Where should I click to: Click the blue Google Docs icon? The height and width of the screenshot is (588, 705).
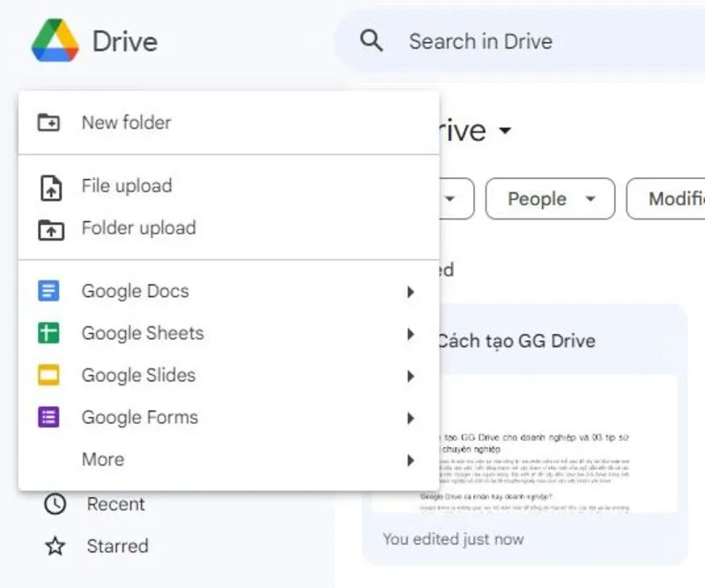pos(48,291)
